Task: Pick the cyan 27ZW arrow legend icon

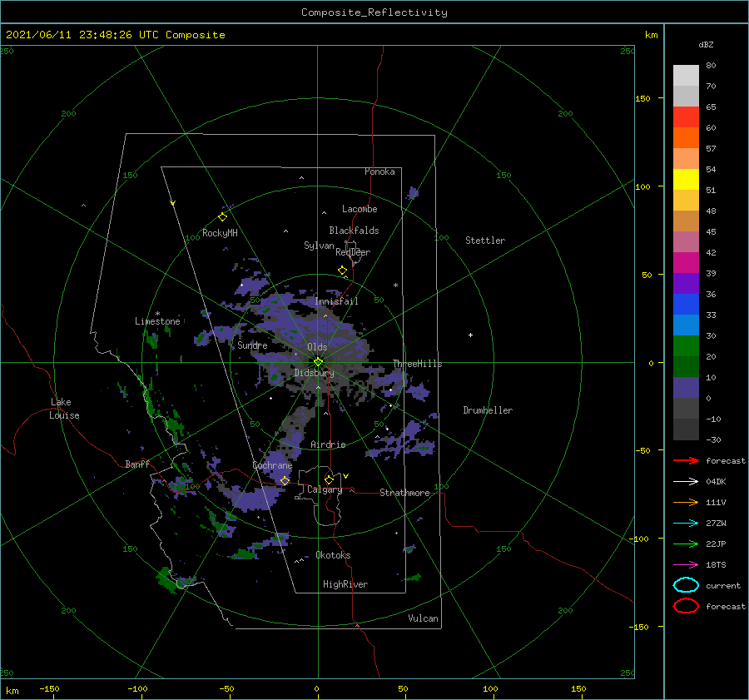Action: [x=686, y=524]
